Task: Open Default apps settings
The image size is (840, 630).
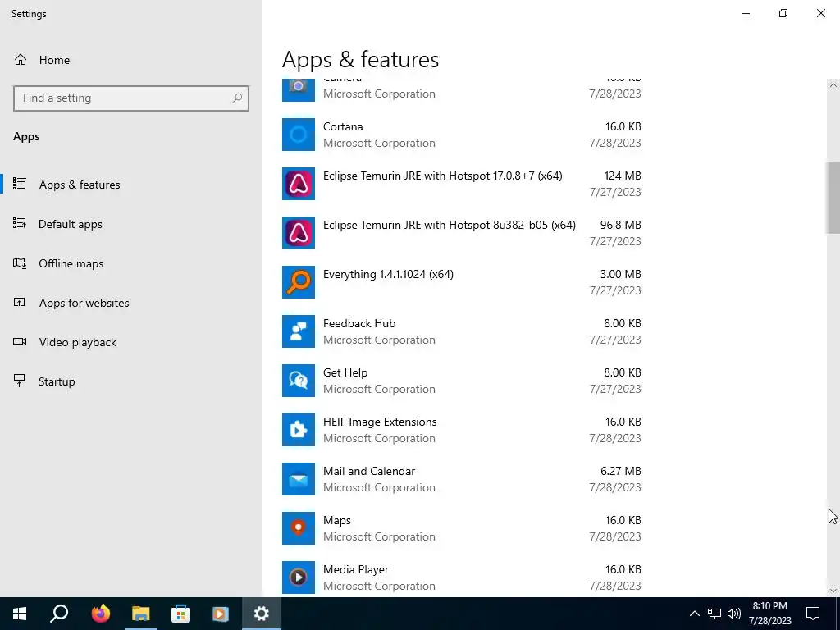Action: pos(131,224)
